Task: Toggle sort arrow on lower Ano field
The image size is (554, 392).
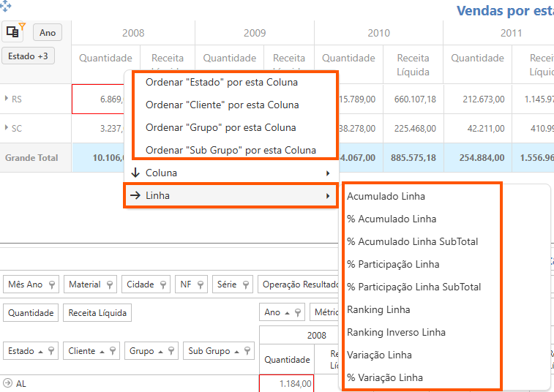Action: coord(288,313)
